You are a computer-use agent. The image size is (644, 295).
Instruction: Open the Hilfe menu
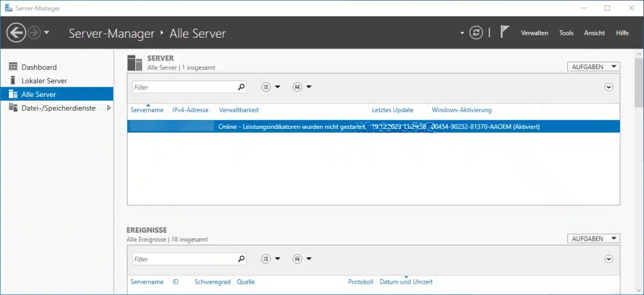622,33
